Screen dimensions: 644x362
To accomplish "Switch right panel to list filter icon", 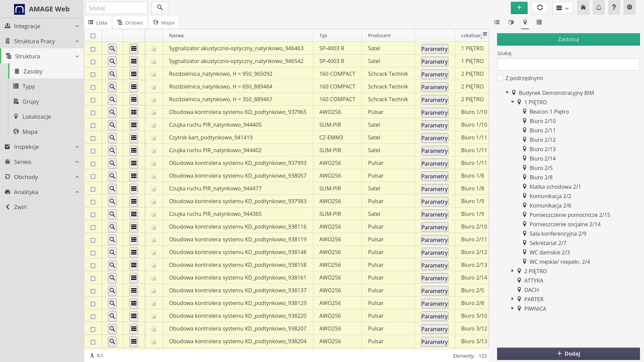I will 497,22.
